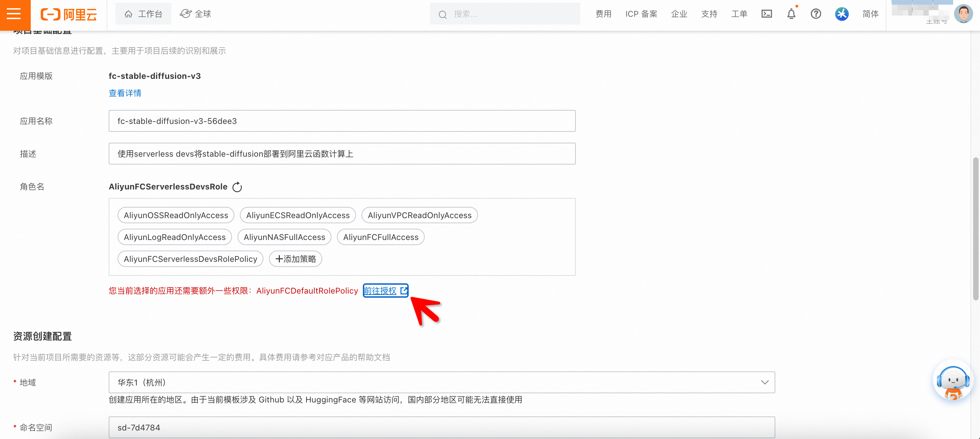Open the Cloud Shell terminal icon
Viewport: 980px width, 439px height.
766,14
